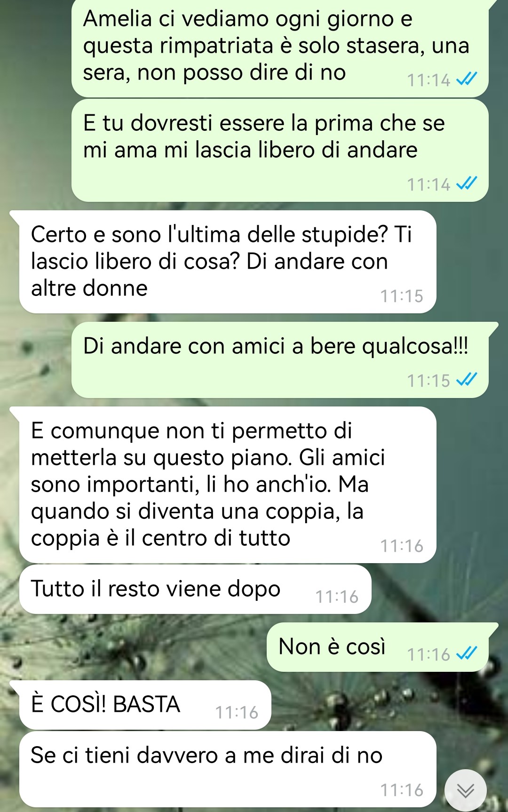Tap message starting 'E comunque non ti permetto'

228,485
